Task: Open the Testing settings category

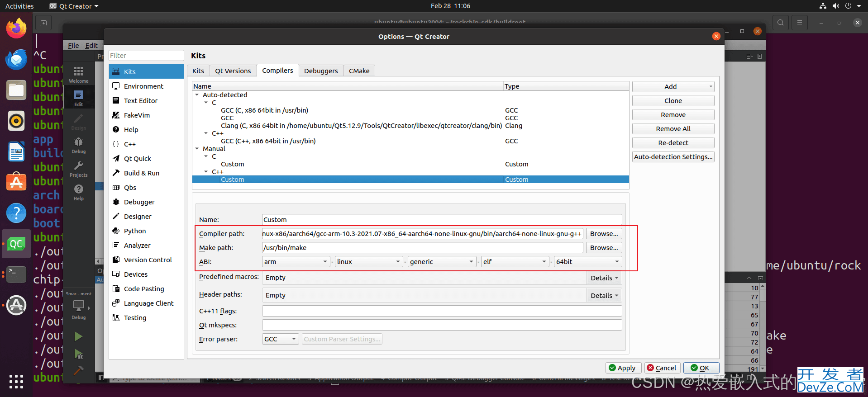Action: coord(146,317)
